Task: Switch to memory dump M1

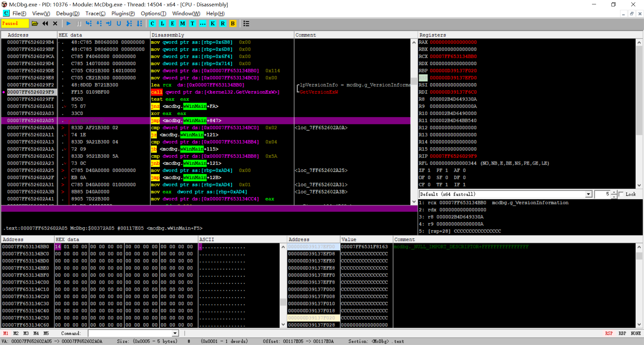Action: pyautogui.click(x=6, y=333)
